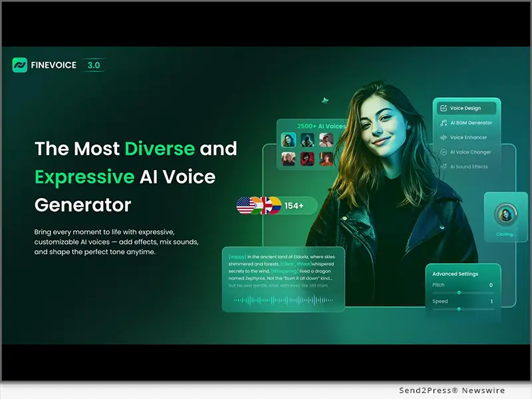Open the AI BGM Generator tool
The height and width of the screenshot is (399, 532).
471,123
